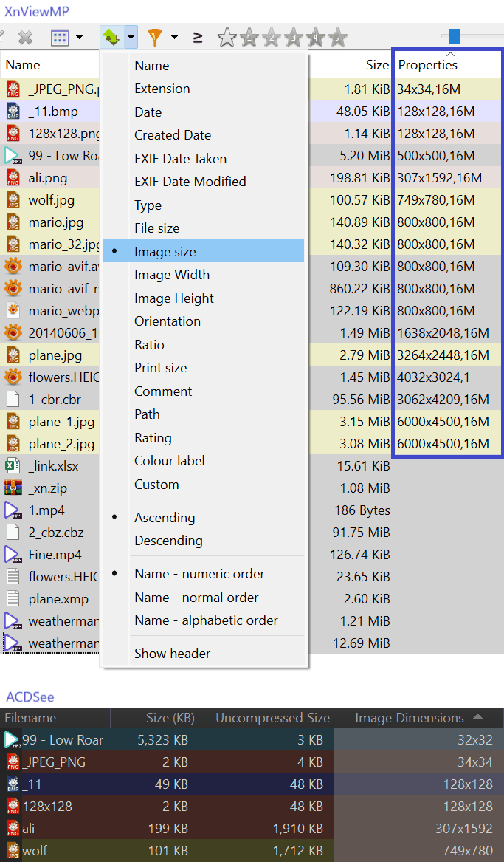Click the grey delete X icon
This screenshot has height=862, width=504.
[x=25, y=36]
